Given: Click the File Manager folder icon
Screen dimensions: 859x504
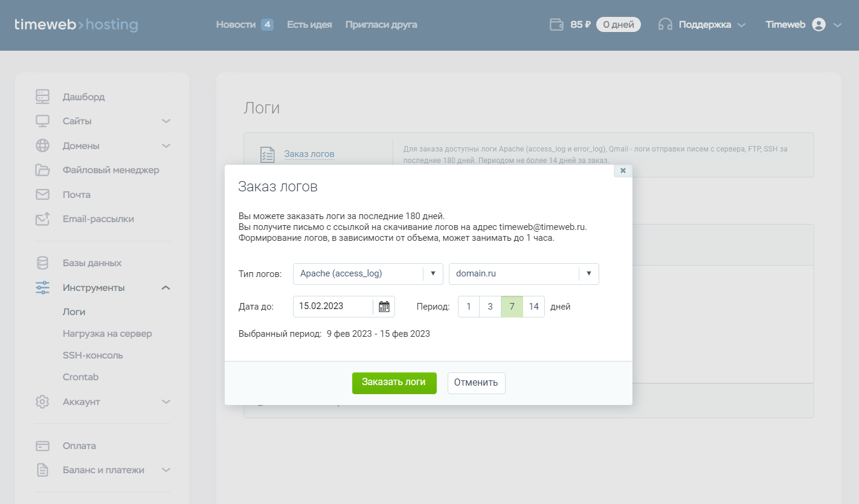Looking at the screenshot, I should [42, 170].
